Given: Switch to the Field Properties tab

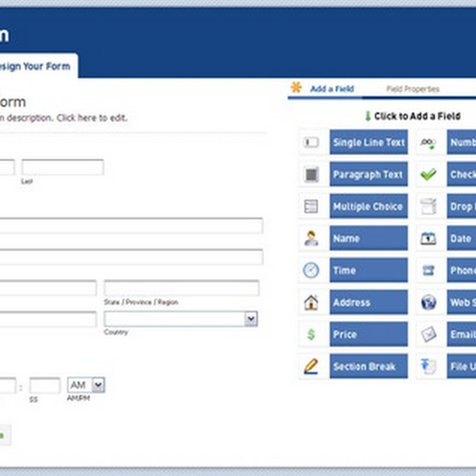Looking at the screenshot, I should click(x=413, y=88).
